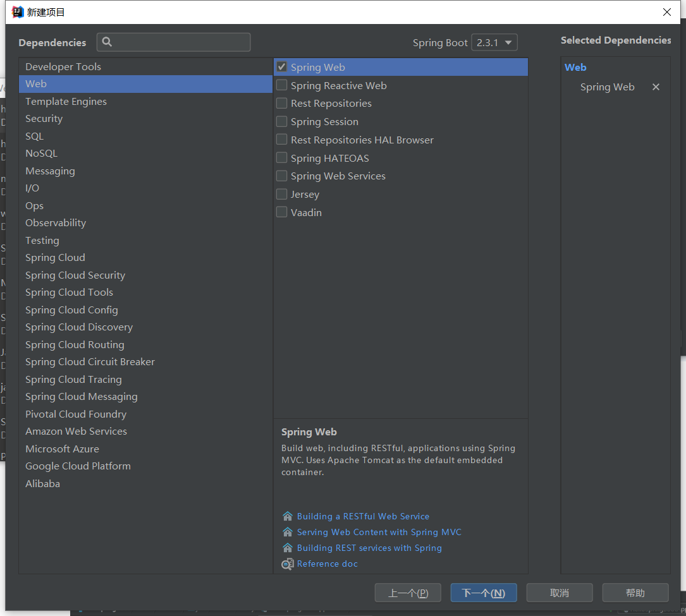Open the Building a RESTful Web Service link
Image resolution: width=686 pixels, height=616 pixels.
click(x=363, y=516)
